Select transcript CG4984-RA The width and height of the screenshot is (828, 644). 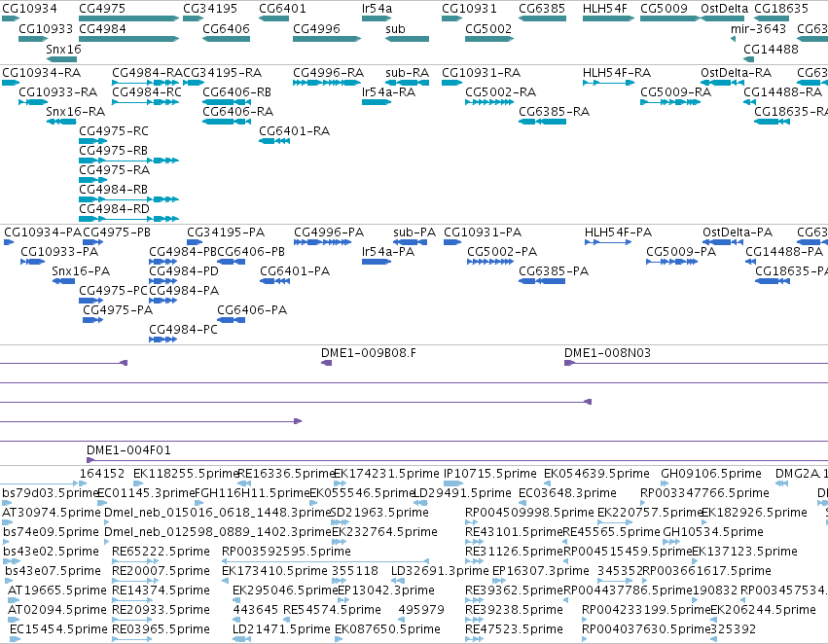pos(147,72)
